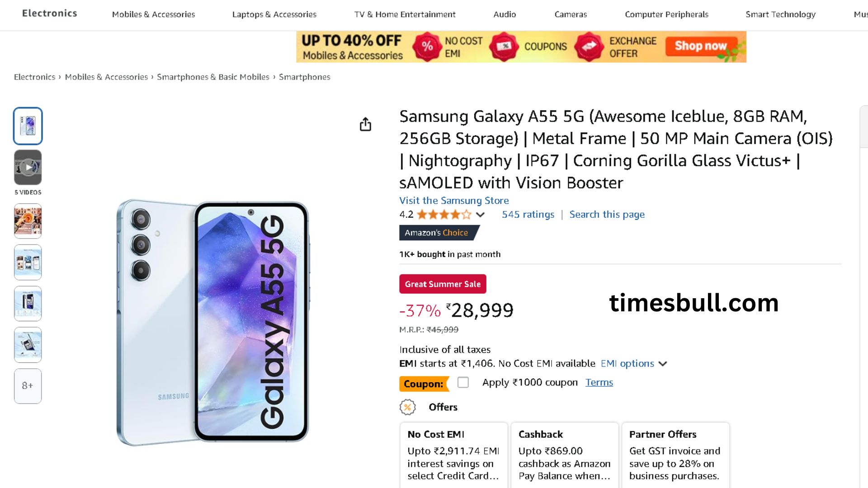Click the Offers percent badge icon
The height and width of the screenshot is (488, 868).
click(407, 407)
